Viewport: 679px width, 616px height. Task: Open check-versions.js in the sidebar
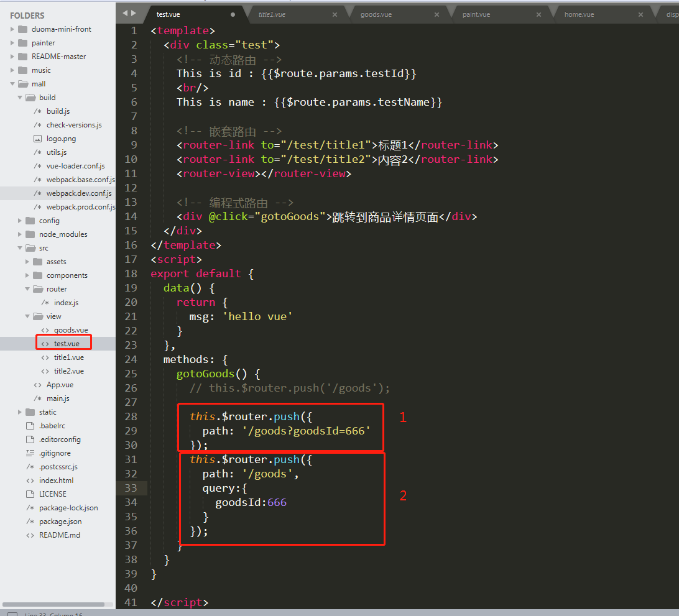(x=74, y=125)
